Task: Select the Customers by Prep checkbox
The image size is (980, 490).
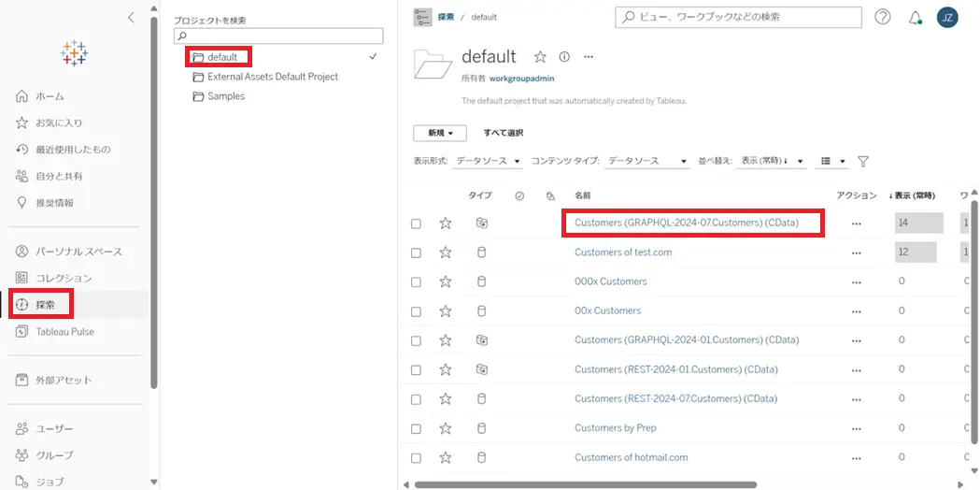Action: [x=416, y=428]
